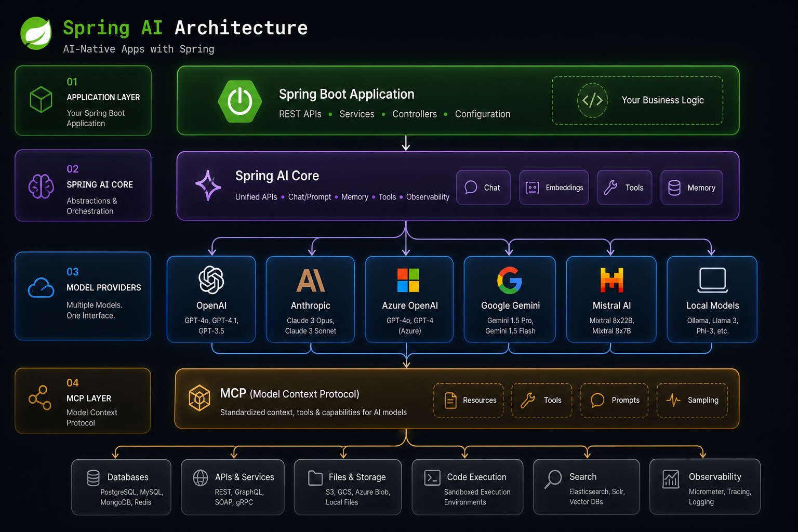Click 'Gemini 1.5 Pro, Gemini 1.5 Flash' text
The height and width of the screenshot is (532, 798).
pos(510,326)
